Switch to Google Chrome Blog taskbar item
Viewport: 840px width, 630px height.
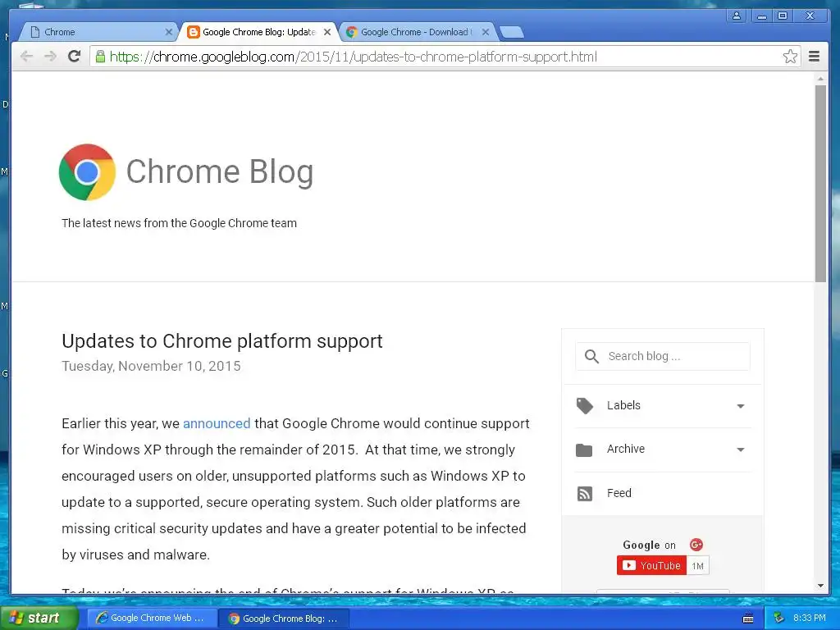tap(284, 619)
